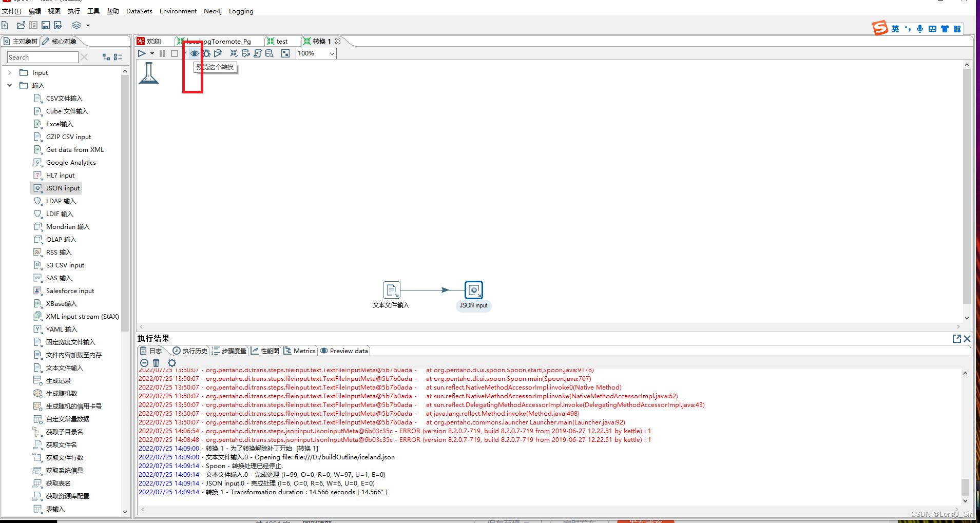Click the preview transformation eye icon
980x523 pixels.
[194, 53]
